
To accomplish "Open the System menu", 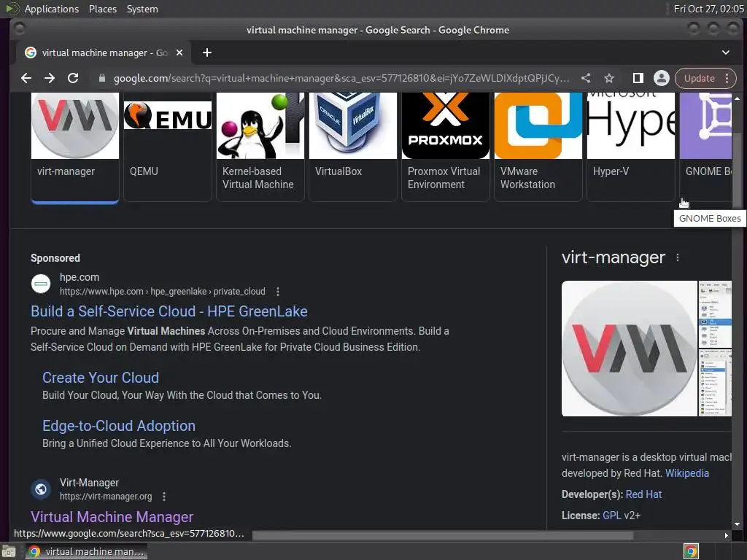I will click(x=142, y=9).
